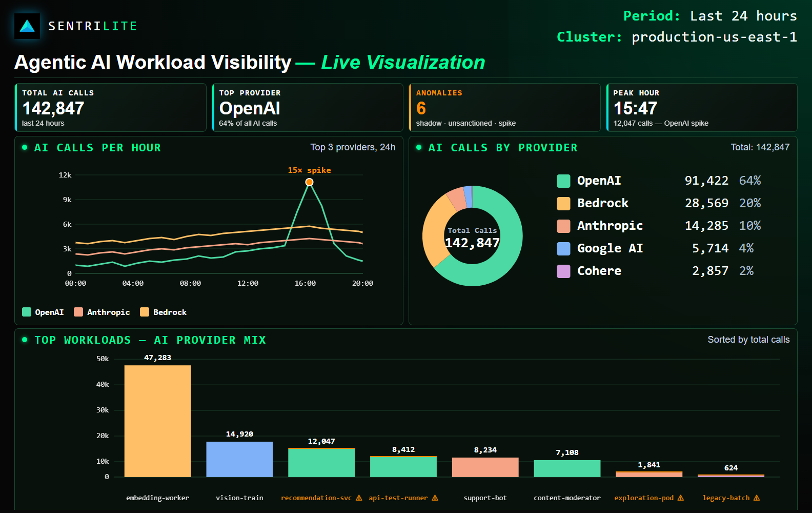Click the orange 15x spike marker dot
Image resolution: width=812 pixels, height=513 pixels.
309,182
